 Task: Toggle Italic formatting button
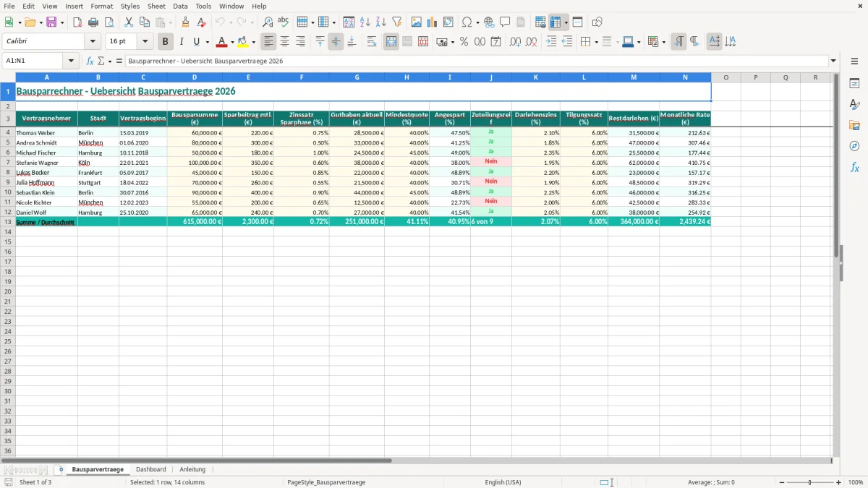pyautogui.click(x=182, y=42)
